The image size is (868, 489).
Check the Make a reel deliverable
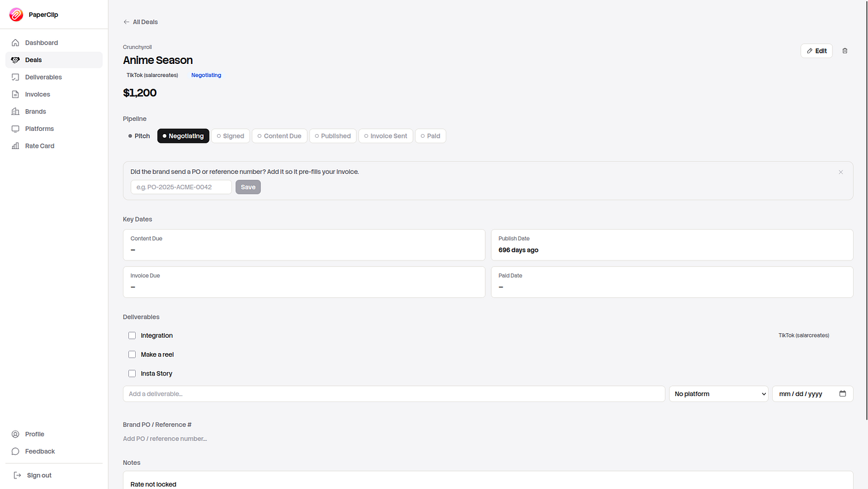pyautogui.click(x=132, y=355)
